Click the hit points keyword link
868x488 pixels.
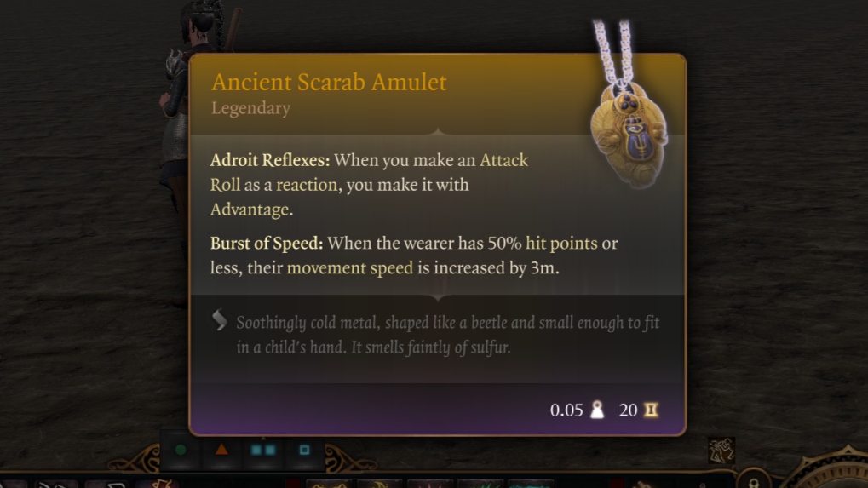coord(561,244)
